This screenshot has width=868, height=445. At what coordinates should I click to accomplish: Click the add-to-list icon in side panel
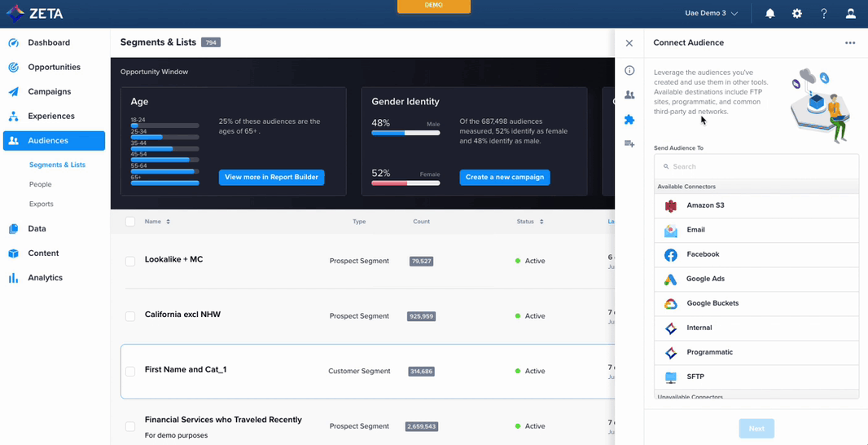pos(629,144)
